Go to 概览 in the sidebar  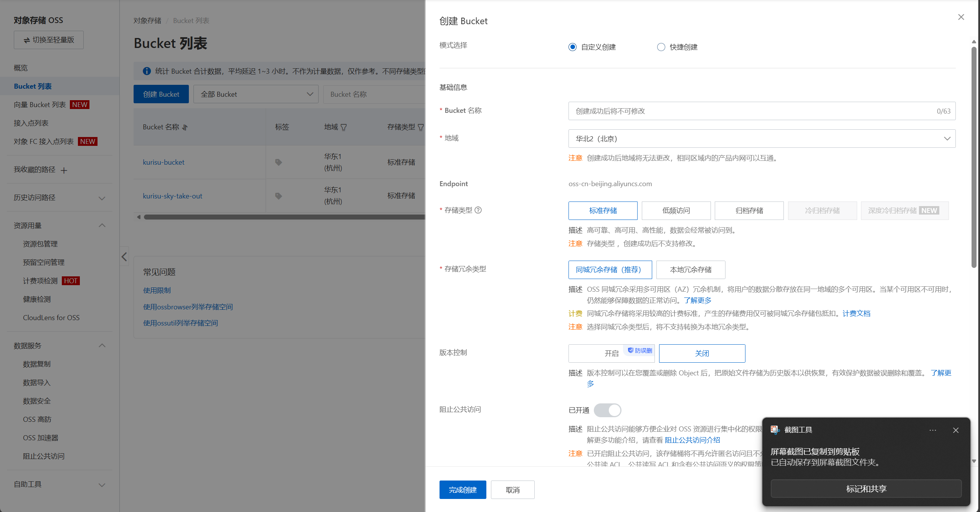21,68
